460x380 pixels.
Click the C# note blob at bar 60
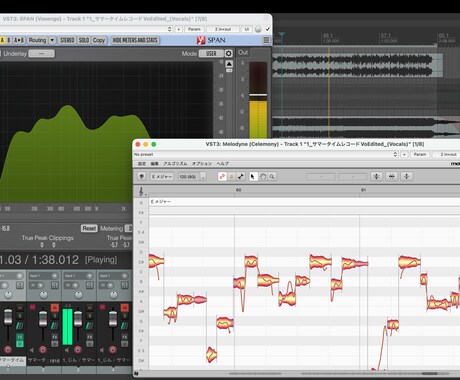(251, 262)
